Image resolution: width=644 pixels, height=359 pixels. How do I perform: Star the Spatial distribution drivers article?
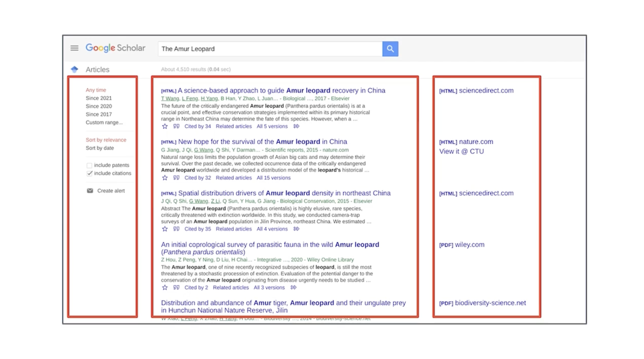click(x=165, y=229)
